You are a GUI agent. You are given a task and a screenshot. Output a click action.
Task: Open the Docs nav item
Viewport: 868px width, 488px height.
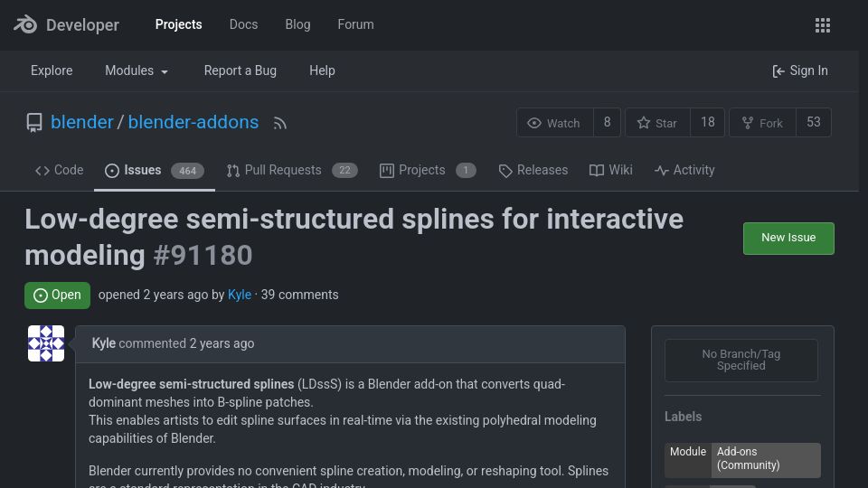(243, 24)
